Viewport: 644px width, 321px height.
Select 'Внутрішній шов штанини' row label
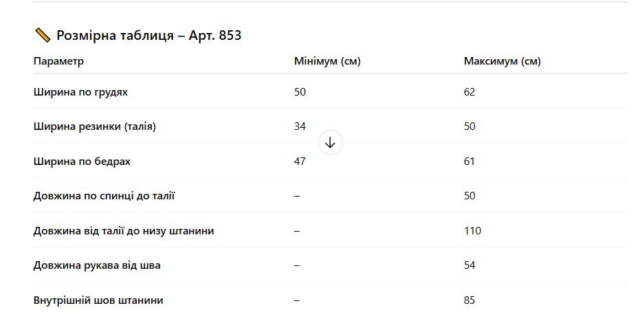[98, 300]
